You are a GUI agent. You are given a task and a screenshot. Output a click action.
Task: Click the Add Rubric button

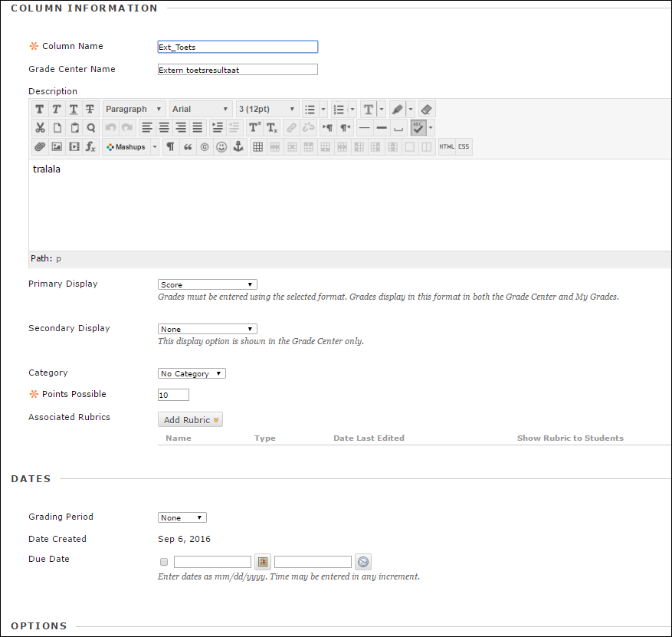pos(190,419)
